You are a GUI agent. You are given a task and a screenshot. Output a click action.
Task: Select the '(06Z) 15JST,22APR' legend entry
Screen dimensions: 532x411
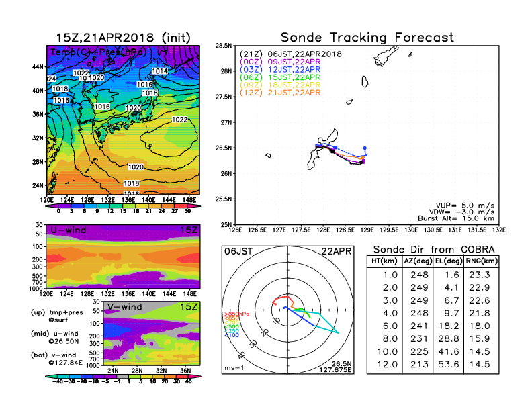coord(280,77)
